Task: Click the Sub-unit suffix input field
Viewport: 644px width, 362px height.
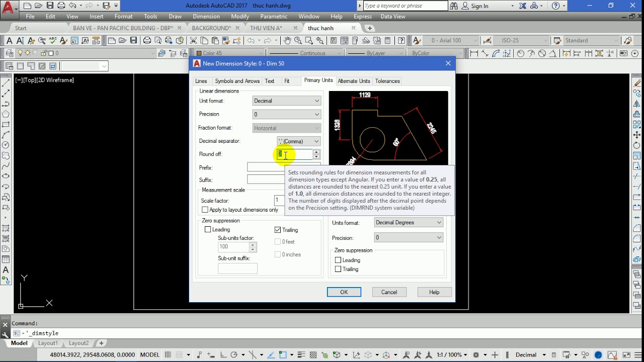Action: tap(237, 268)
